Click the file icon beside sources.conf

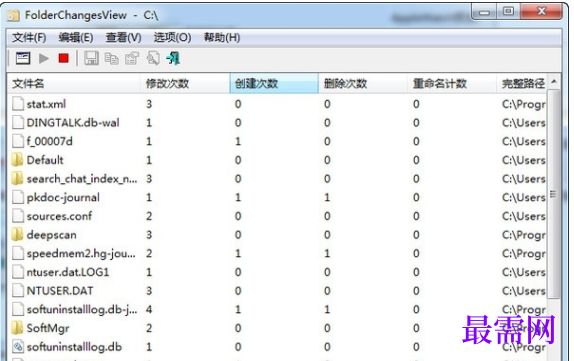click(18, 216)
